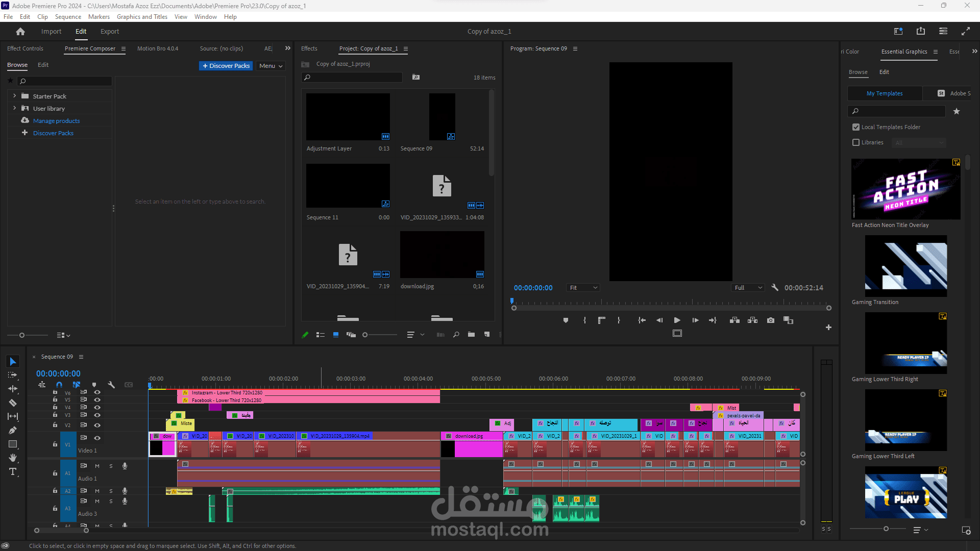Screen dimensions: 980x551
Task: Solo the A2 audio track
Action: click(111, 491)
